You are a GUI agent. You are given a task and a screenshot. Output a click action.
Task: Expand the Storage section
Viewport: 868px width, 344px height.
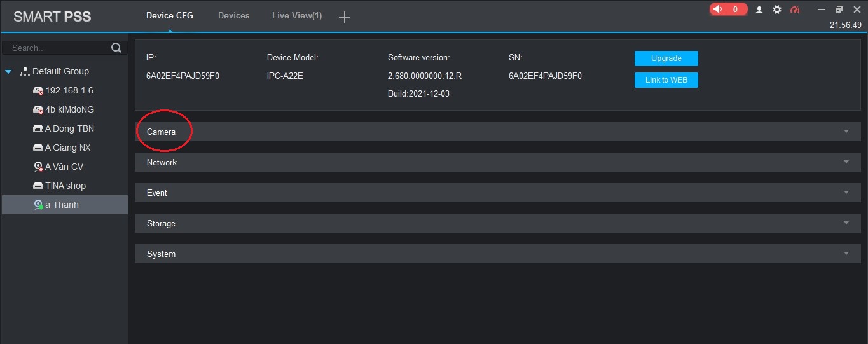click(x=162, y=223)
